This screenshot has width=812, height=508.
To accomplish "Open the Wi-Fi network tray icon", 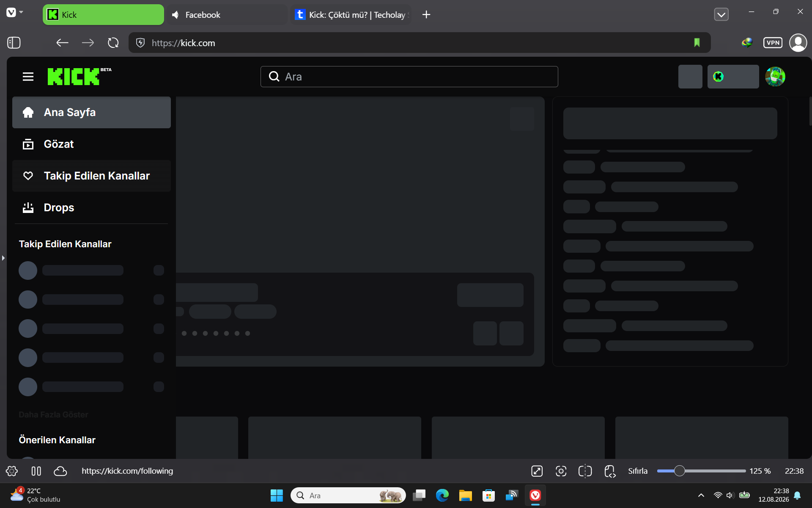I will [718, 495].
